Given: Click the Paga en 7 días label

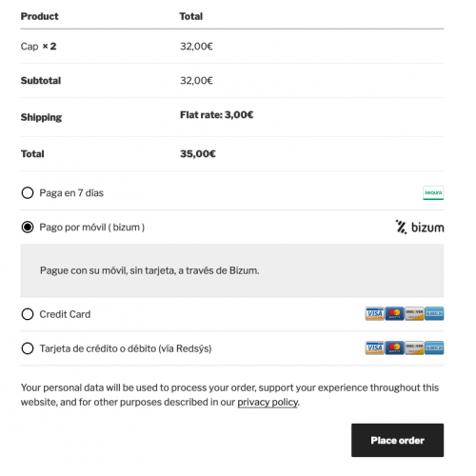Looking at the screenshot, I should pyautogui.click(x=71, y=193).
